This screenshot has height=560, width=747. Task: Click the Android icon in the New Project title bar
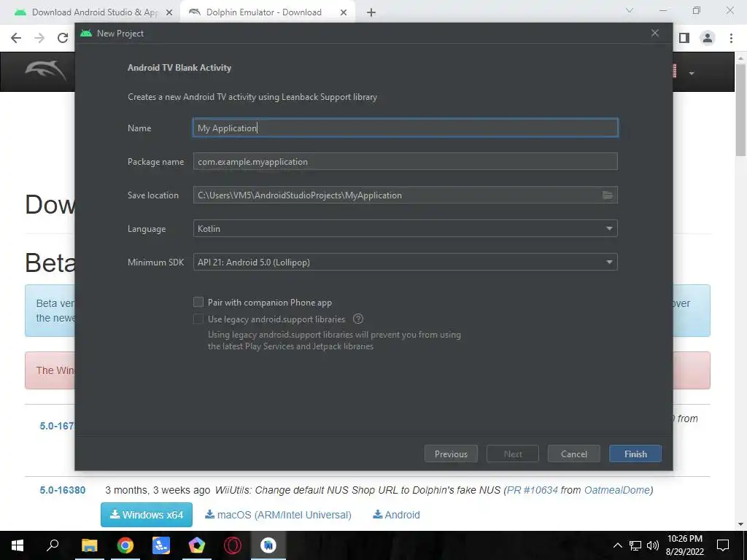click(x=86, y=34)
